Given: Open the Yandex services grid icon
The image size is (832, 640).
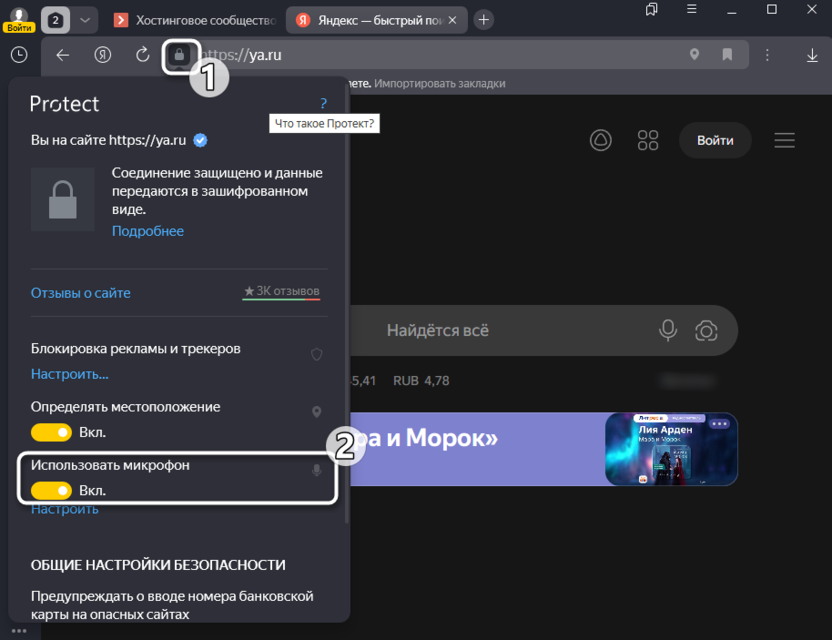Looking at the screenshot, I should pos(648,140).
